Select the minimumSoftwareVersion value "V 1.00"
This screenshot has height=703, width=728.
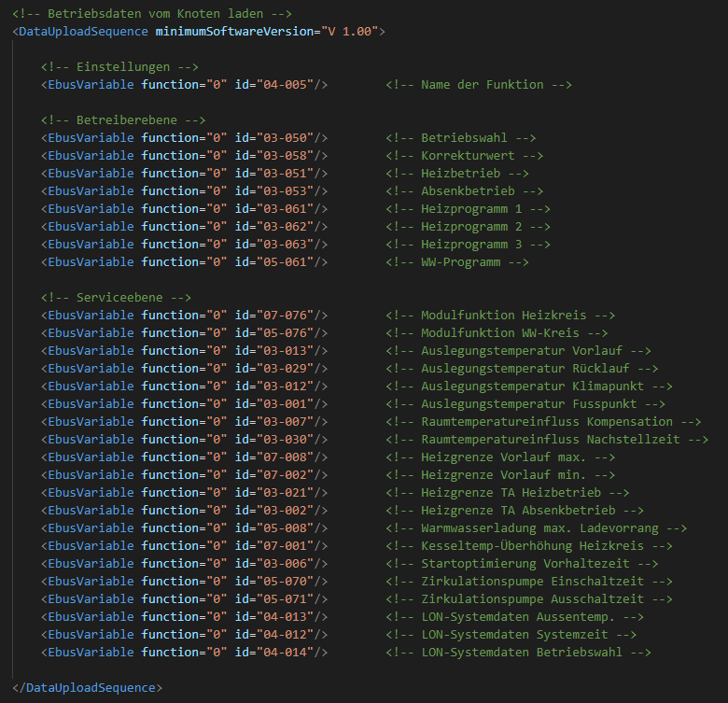pos(350,32)
